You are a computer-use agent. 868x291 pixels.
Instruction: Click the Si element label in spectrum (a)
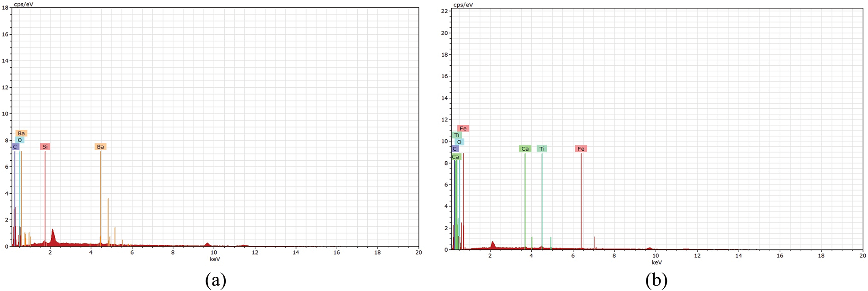coord(45,147)
